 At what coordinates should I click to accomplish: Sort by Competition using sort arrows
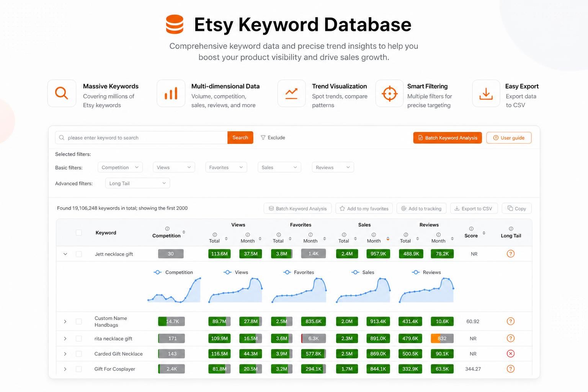[x=184, y=232]
